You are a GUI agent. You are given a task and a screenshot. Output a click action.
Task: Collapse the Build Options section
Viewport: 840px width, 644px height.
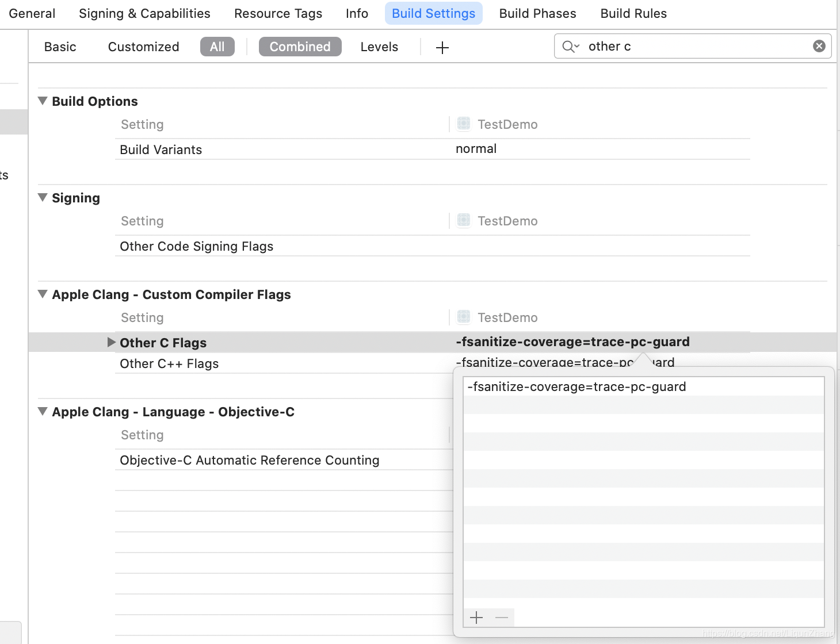(x=43, y=101)
